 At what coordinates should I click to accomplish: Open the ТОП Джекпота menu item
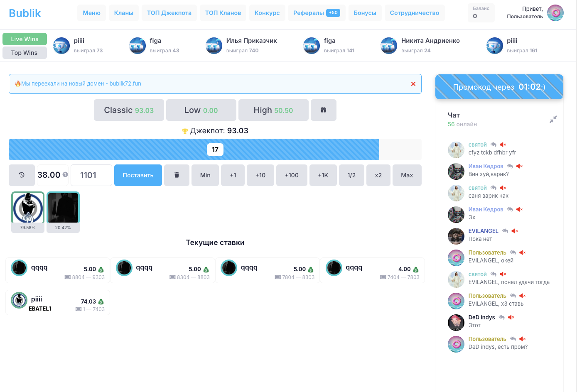169,13
